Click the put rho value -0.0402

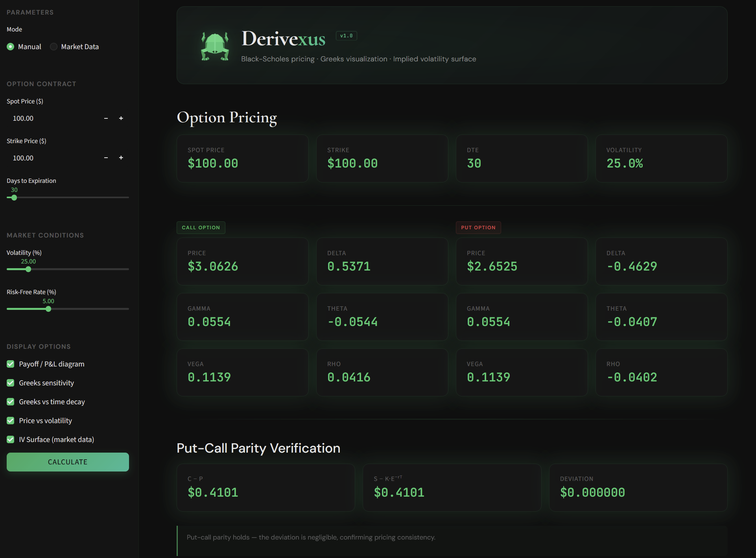point(632,377)
